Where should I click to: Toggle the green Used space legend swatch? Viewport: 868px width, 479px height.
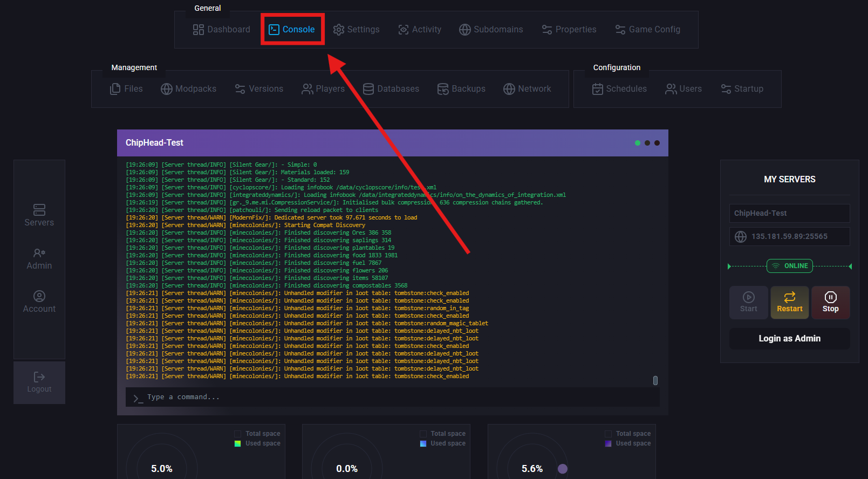point(238,443)
